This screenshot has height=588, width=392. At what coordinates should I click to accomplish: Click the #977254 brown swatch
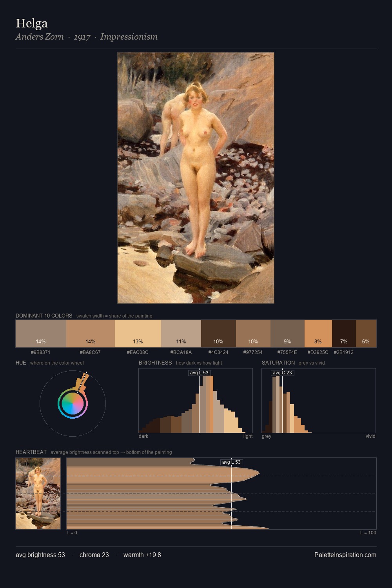pyautogui.click(x=253, y=334)
